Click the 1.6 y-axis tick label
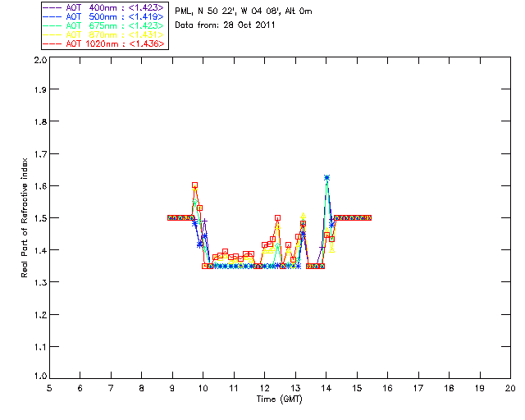Image resolution: width=525 pixels, height=420 pixels. point(40,186)
